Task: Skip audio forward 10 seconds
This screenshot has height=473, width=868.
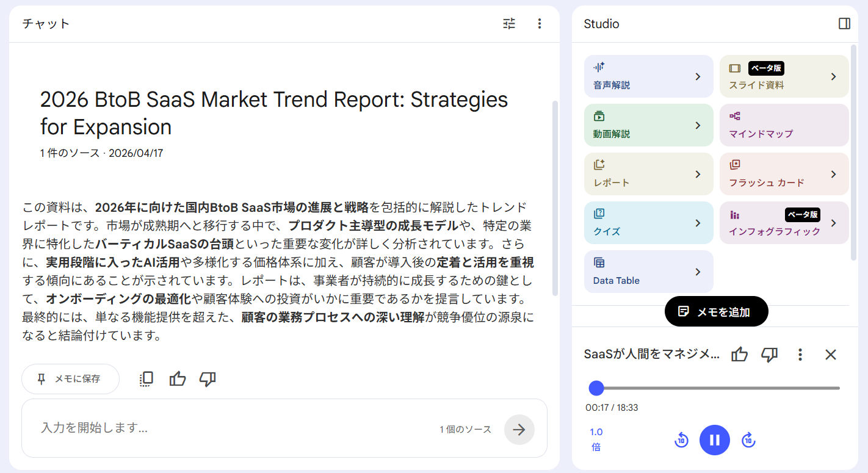Action: coord(748,440)
